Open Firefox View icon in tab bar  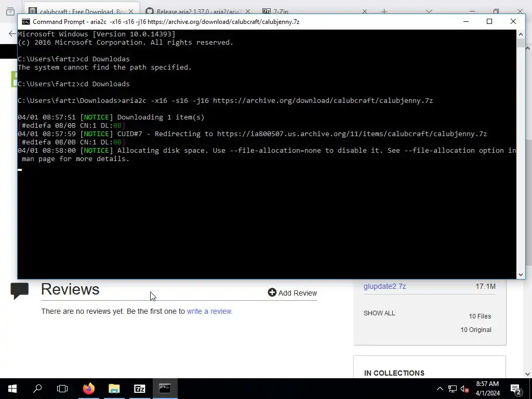(x=10, y=11)
